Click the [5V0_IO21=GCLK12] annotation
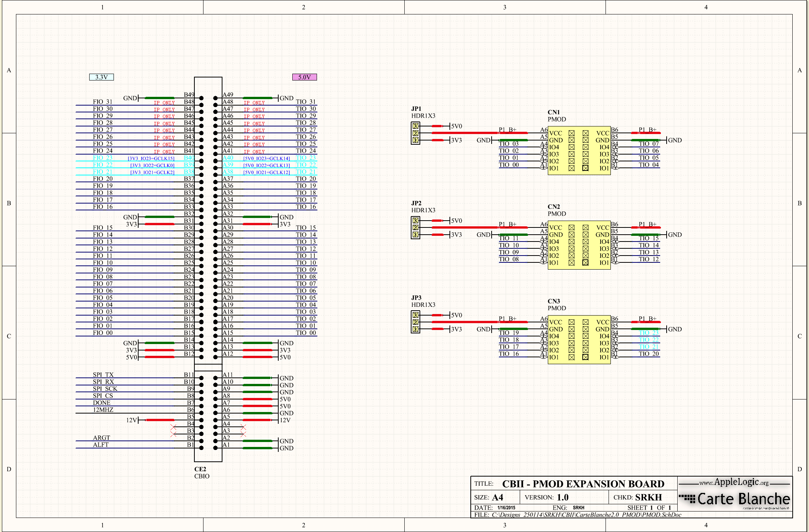This screenshot has height=532, width=809. click(x=267, y=172)
